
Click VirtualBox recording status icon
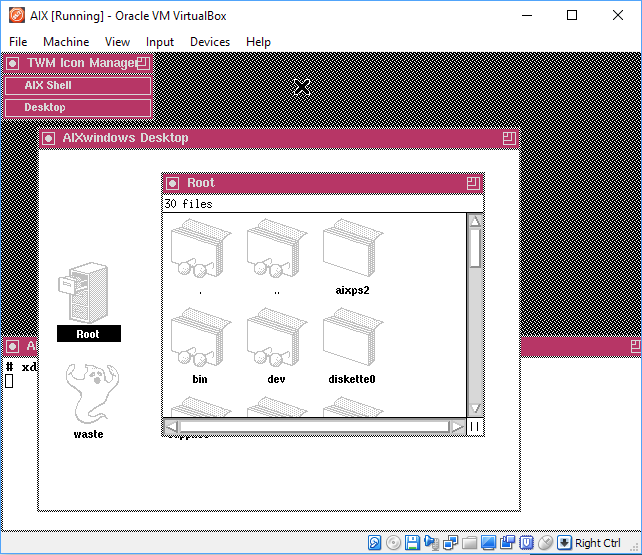pos(507,543)
